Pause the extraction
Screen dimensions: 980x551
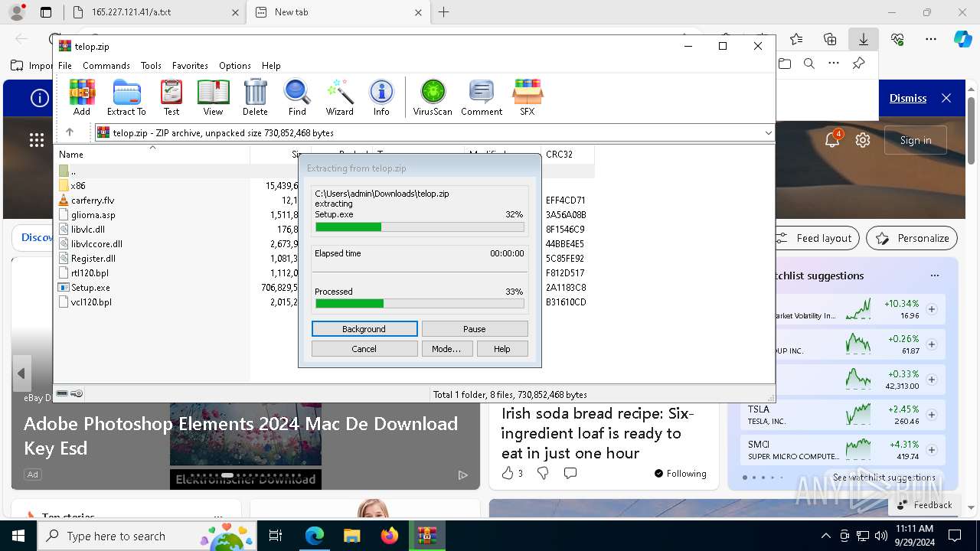point(475,329)
